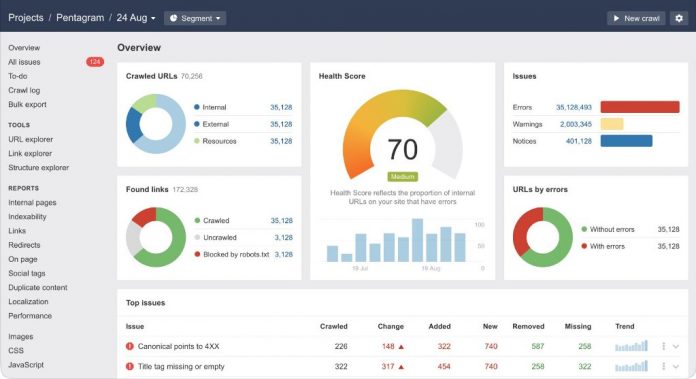Click trend sparkline for Canonical points row
Viewport: 696px width, 379px height.
[631, 346]
